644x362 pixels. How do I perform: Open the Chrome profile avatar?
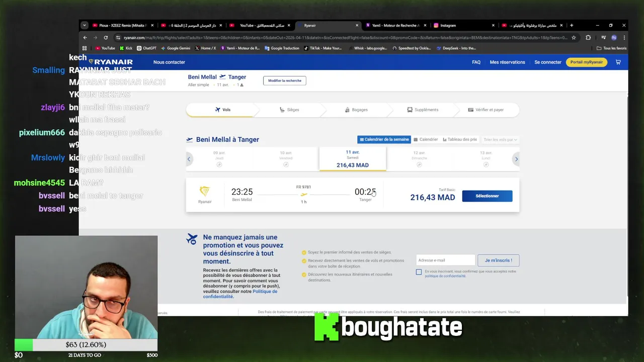(614, 38)
